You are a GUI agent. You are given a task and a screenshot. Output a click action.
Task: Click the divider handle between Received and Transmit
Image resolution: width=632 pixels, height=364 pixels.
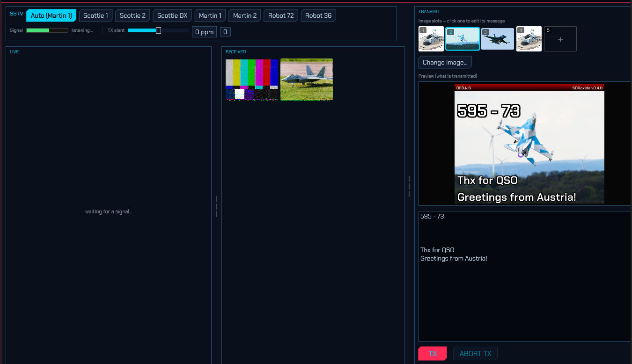[409, 186]
